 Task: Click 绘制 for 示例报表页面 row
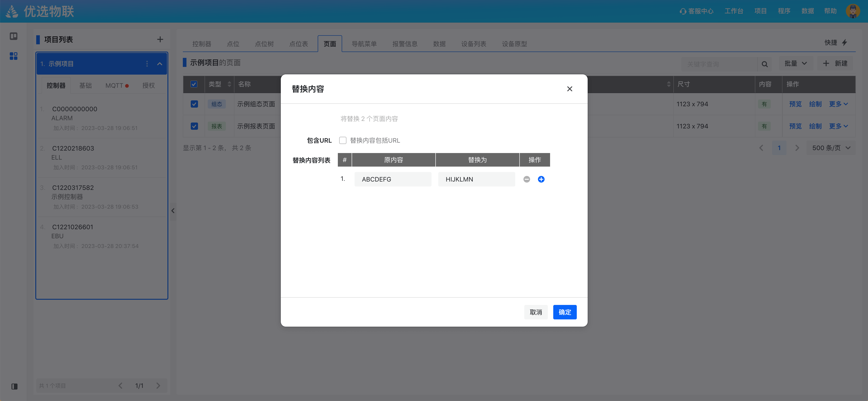815,126
